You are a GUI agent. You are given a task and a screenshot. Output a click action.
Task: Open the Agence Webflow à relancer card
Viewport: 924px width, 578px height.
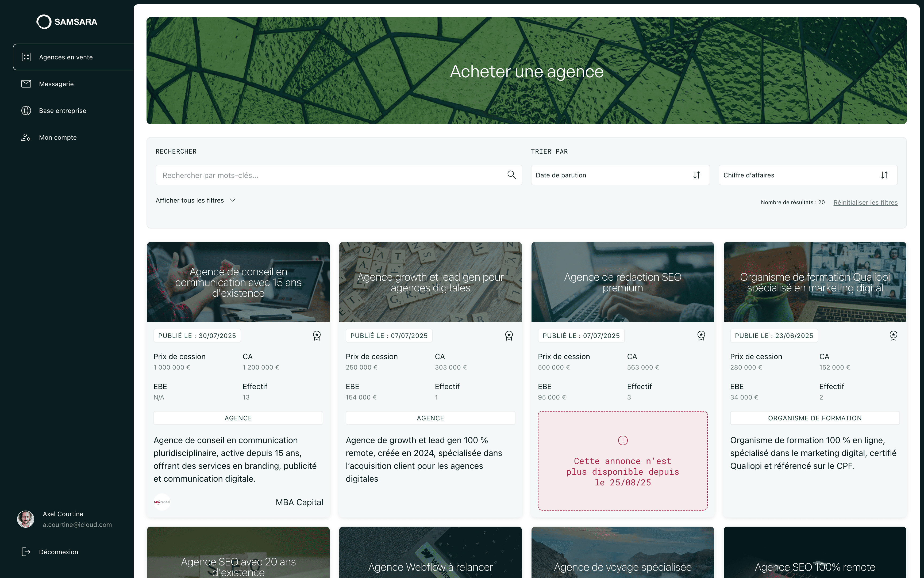click(430, 552)
